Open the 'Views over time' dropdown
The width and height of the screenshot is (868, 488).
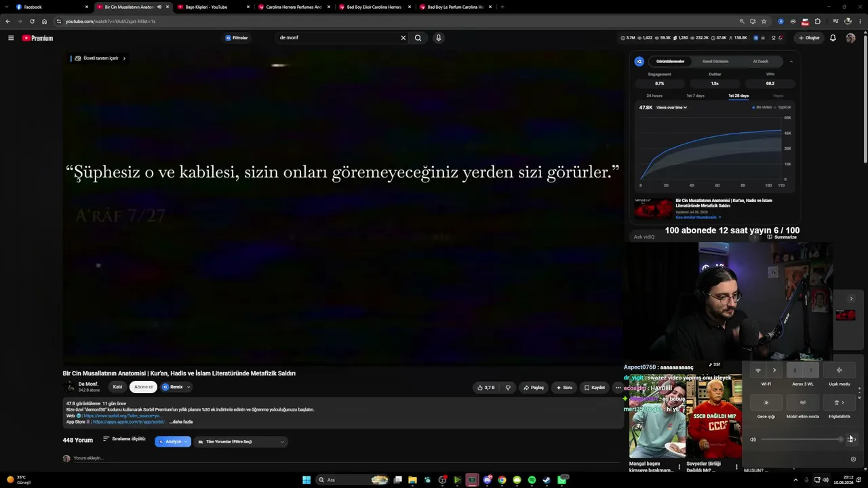tap(671, 107)
